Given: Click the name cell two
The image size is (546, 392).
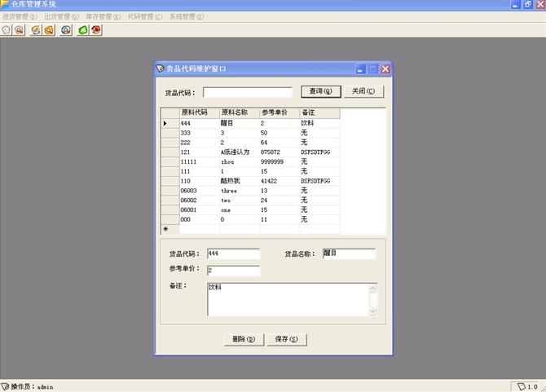Looking at the screenshot, I should coord(240,200).
